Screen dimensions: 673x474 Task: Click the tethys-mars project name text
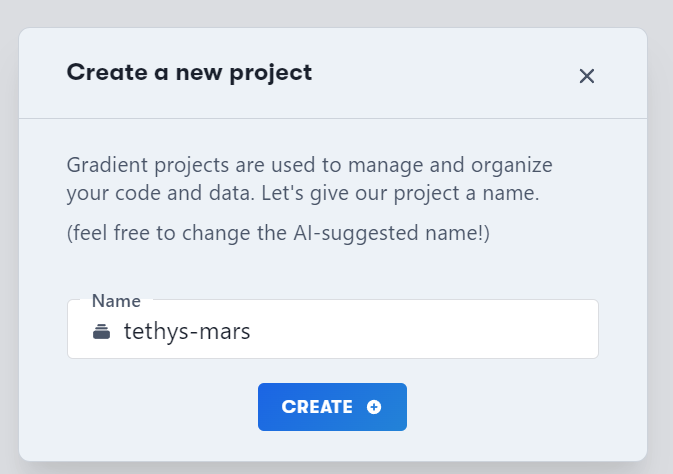187,331
